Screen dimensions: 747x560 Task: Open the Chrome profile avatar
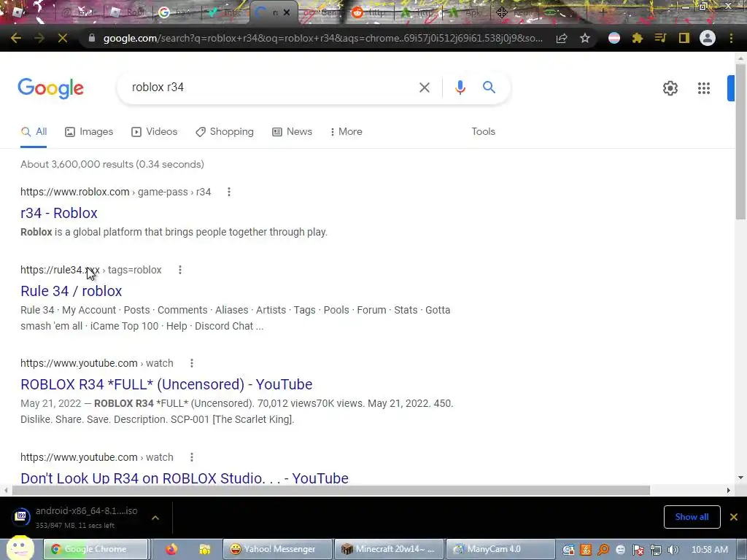(708, 38)
